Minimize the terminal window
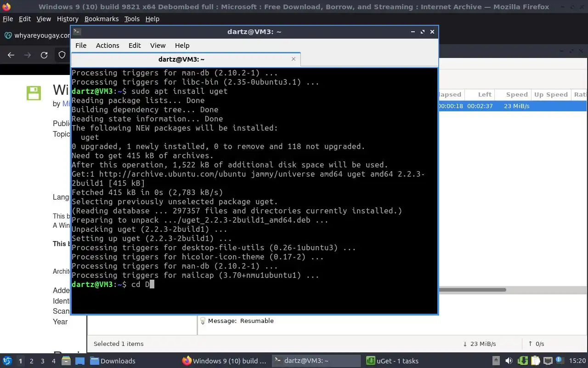The height and width of the screenshot is (368, 588). point(413,32)
